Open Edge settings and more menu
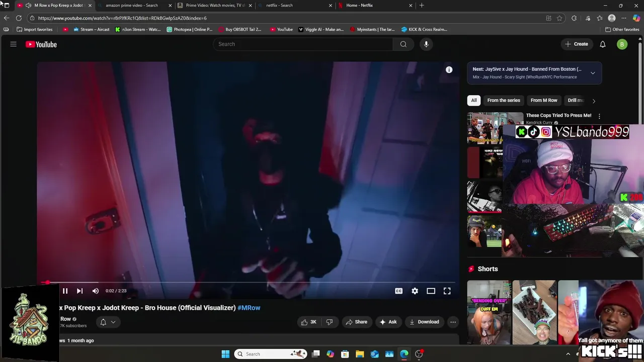The width and height of the screenshot is (644, 362). tap(624, 18)
